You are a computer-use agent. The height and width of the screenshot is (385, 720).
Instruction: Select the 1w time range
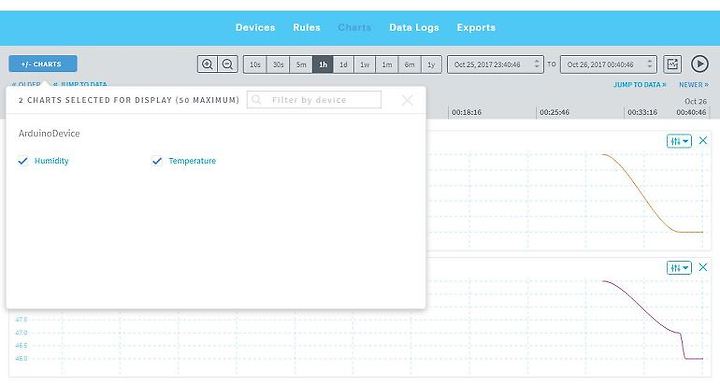tap(365, 64)
